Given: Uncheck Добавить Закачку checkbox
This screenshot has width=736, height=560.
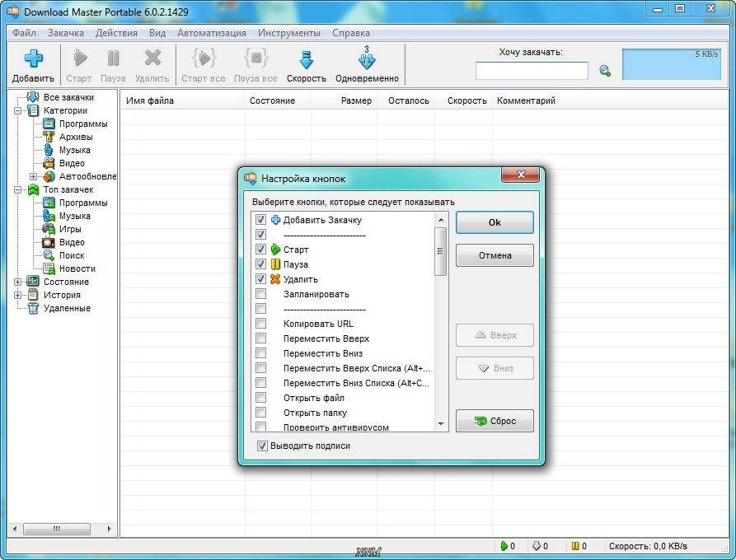Looking at the screenshot, I should 260,220.
